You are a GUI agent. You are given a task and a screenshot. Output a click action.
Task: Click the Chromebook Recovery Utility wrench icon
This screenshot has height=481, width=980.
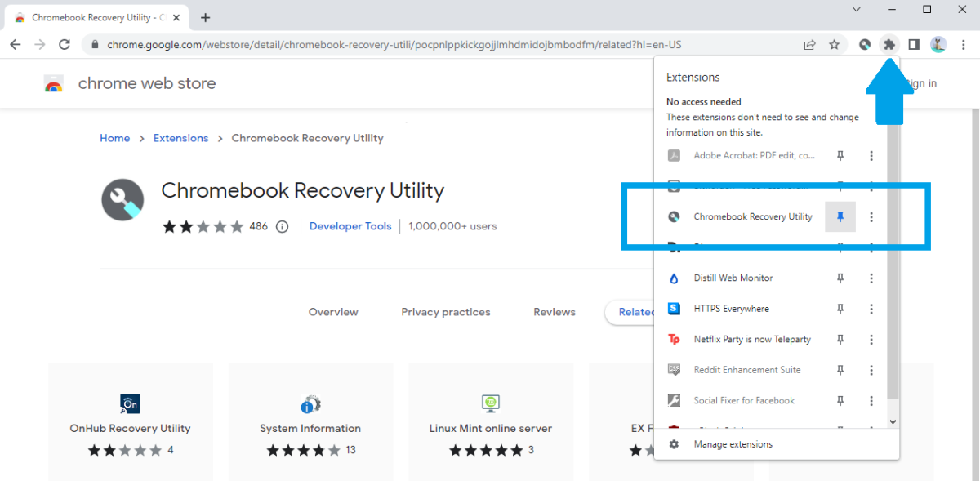click(122, 199)
